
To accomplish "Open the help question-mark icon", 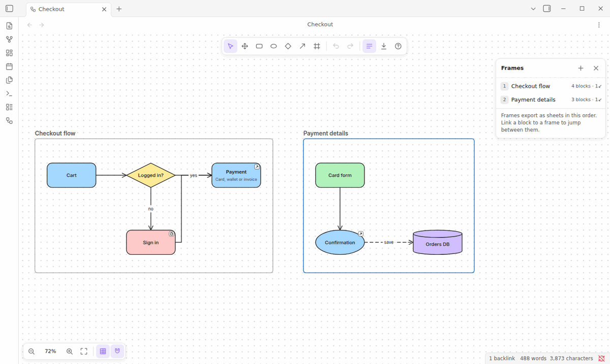I will click(398, 46).
